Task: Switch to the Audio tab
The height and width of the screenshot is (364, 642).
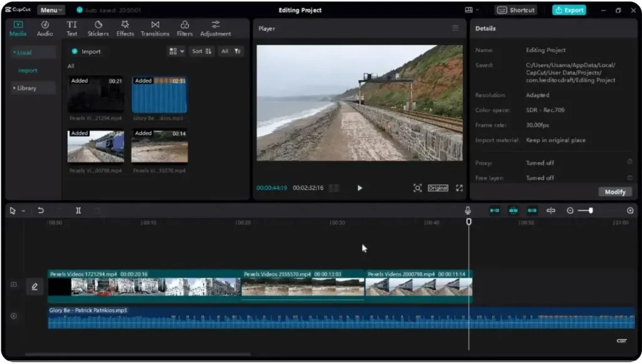Action: (45, 28)
